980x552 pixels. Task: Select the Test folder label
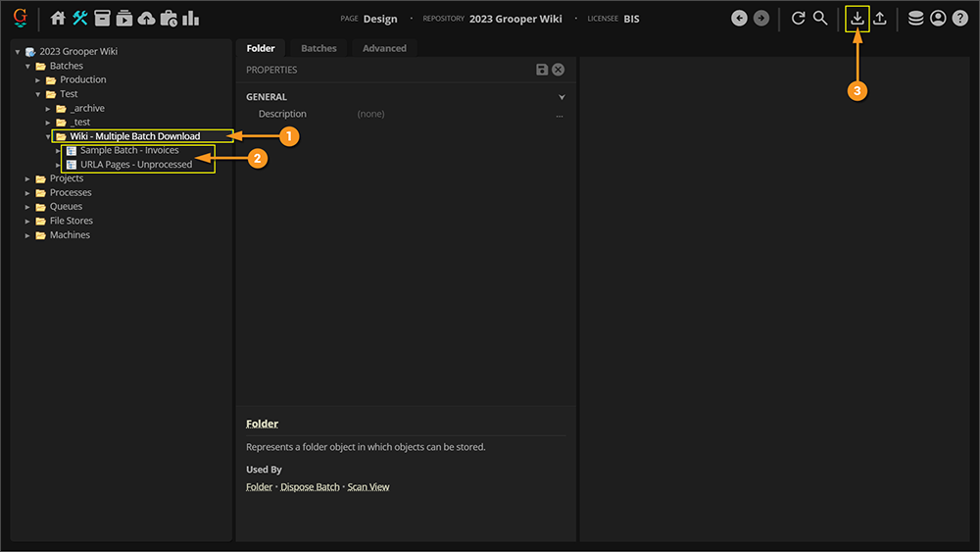pyautogui.click(x=69, y=94)
